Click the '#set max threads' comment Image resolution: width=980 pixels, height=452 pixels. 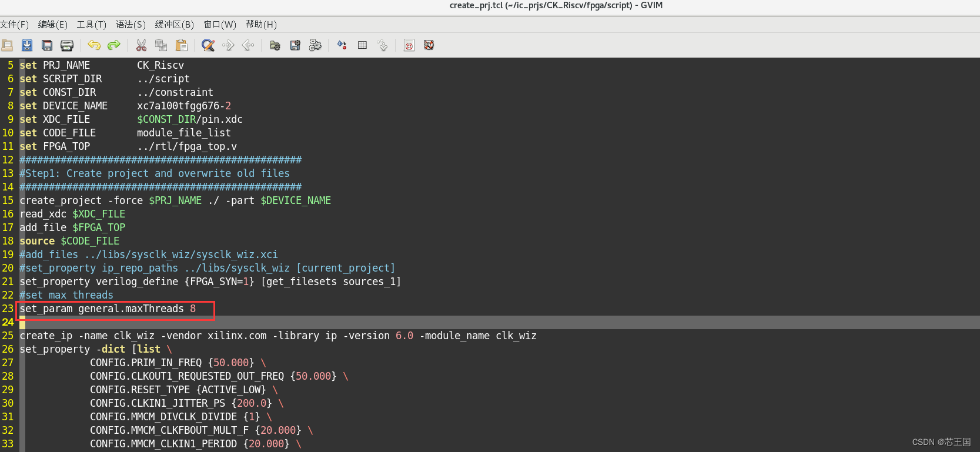pyautogui.click(x=66, y=295)
